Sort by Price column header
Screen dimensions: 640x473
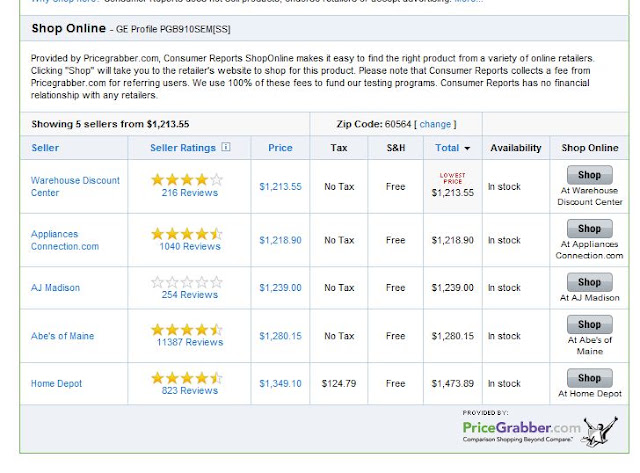280,148
